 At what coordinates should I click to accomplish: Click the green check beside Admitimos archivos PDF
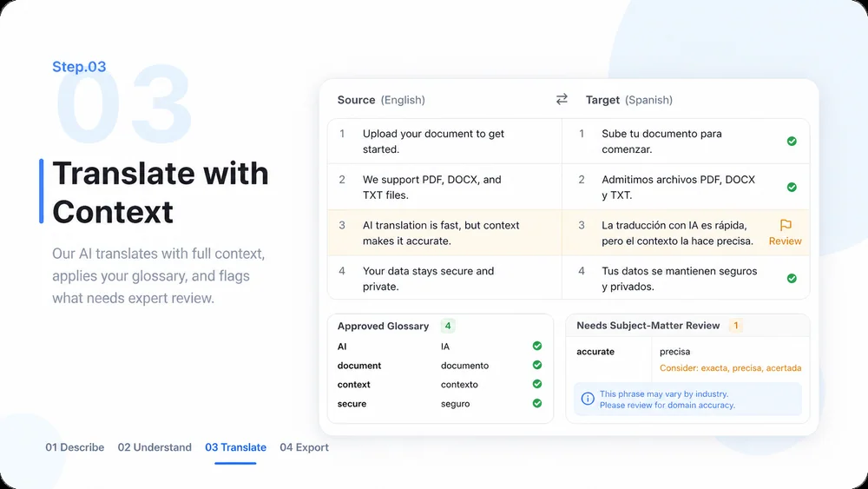coord(792,188)
